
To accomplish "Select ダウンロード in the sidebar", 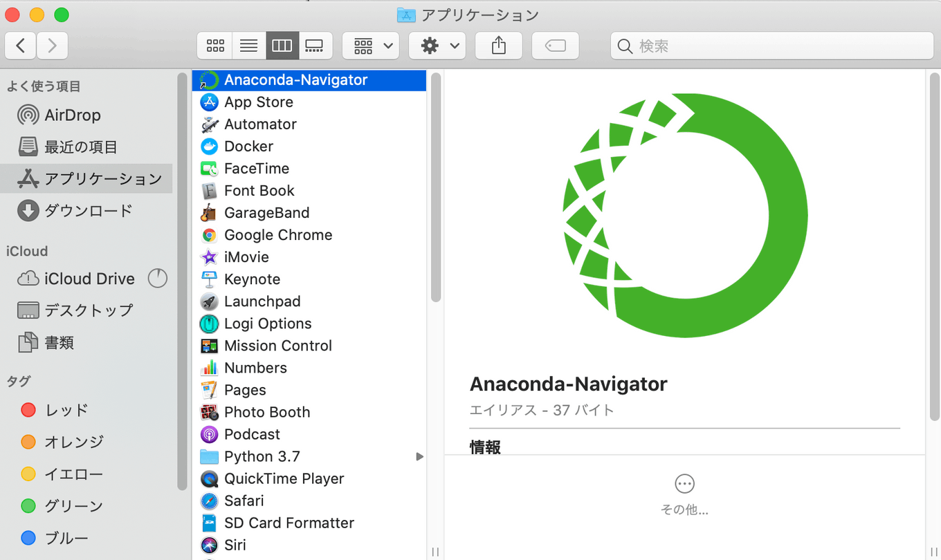I will (83, 210).
